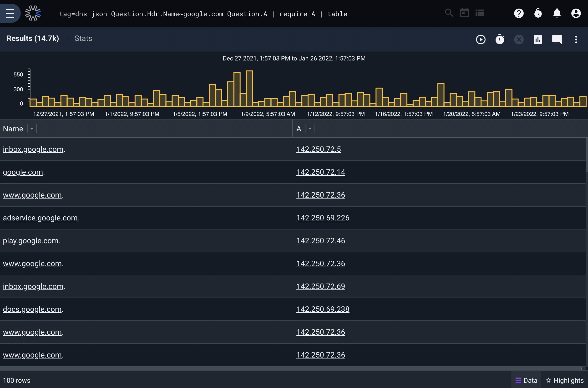
Task: Open the query list icon
Action: [x=480, y=13]
